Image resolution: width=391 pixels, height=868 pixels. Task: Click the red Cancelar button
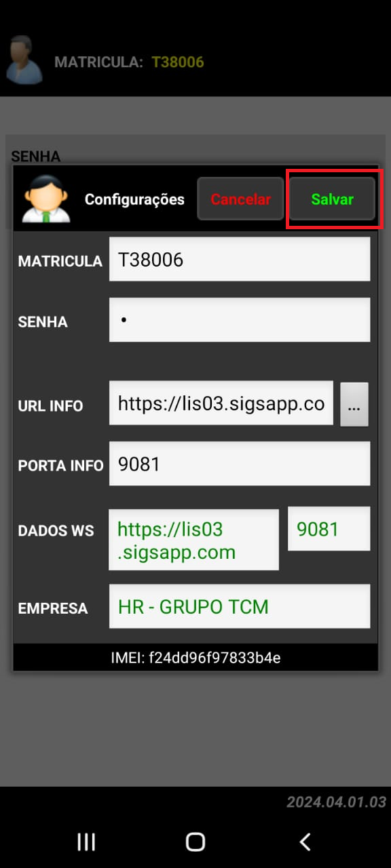(240, 199)
